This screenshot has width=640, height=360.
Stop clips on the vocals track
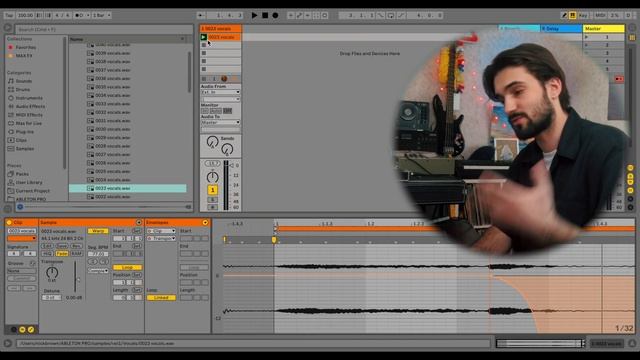(x=204, y=79)
